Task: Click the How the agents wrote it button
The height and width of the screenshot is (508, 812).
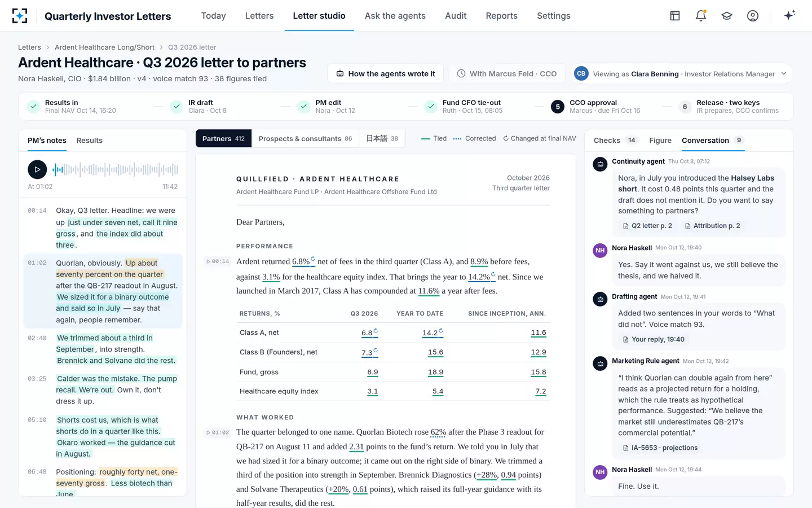Action: [386, 74]
